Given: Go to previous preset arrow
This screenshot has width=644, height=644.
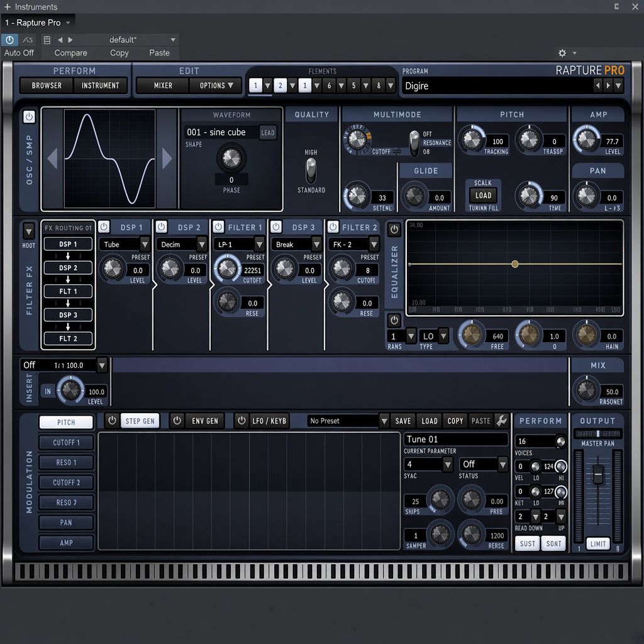Looking at the screenshot, I should pyautogui.click(x=60, y=40).
